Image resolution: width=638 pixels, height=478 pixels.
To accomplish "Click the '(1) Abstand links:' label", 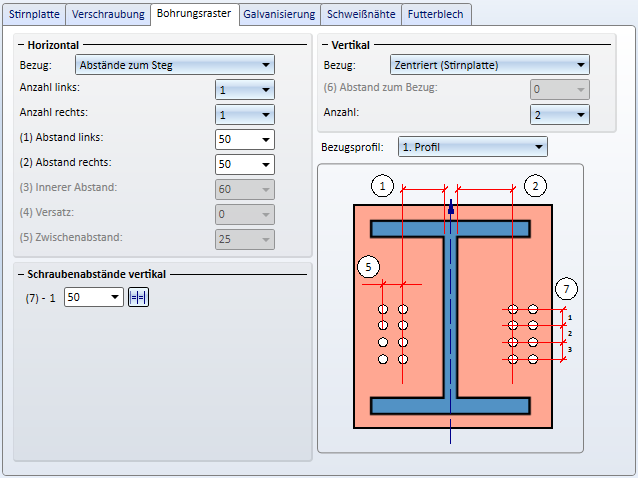I will pos(61,138).
